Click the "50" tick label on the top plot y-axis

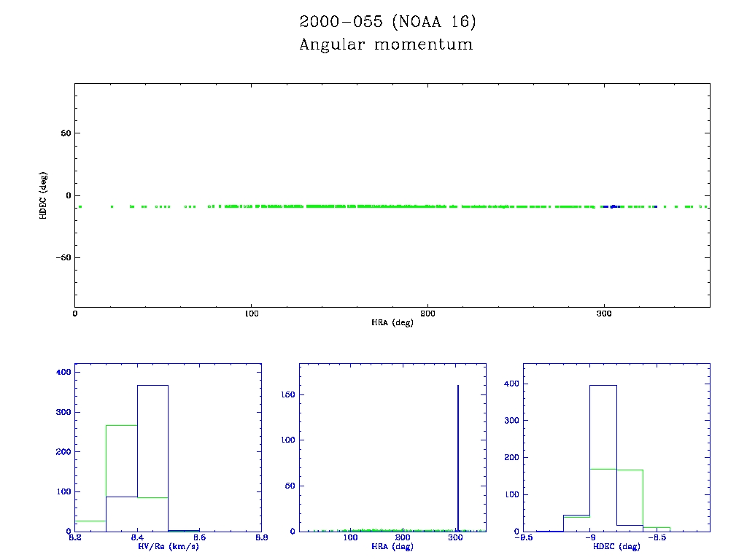click(x=64, y=133)
